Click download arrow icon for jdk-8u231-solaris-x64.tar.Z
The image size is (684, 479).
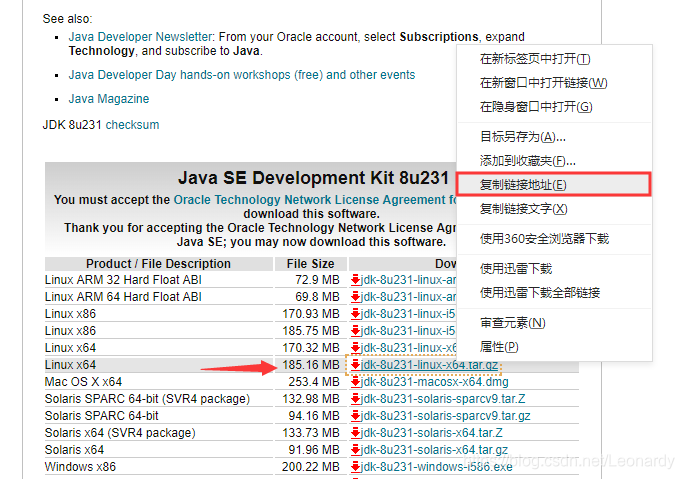(x=356, y=433)
